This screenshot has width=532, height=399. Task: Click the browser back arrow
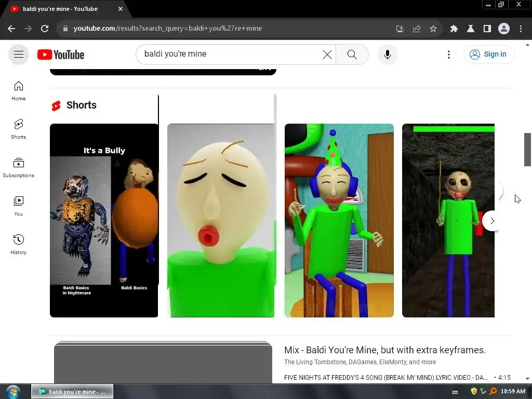point(11,29)
